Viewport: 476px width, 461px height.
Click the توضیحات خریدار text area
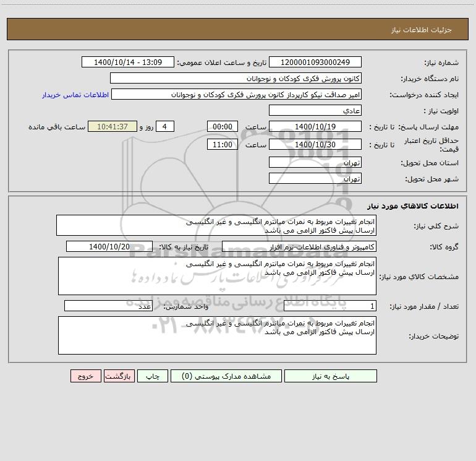[x=217, y=335]
